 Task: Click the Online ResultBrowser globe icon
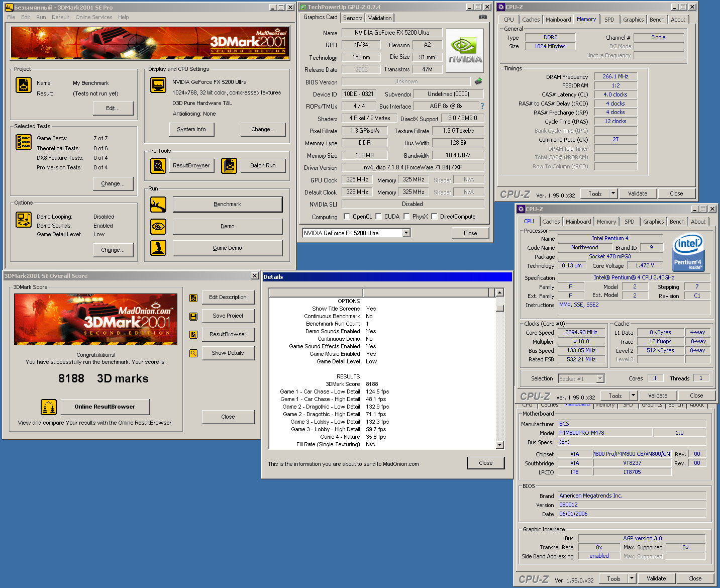coord(49,407)
